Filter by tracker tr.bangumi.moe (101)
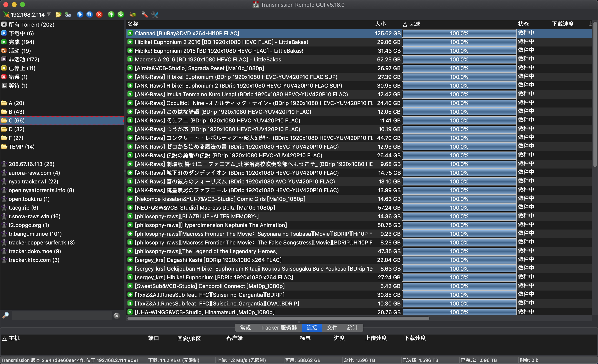Screen dimensions: 598x364 pyautogui.click(x=35, y=234)
